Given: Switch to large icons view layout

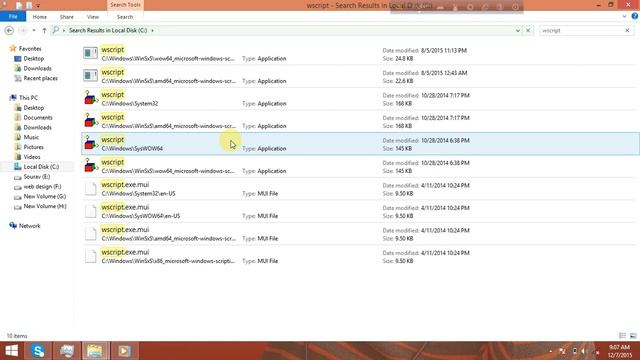Looking at the screenshot, I should pos(633,336).
